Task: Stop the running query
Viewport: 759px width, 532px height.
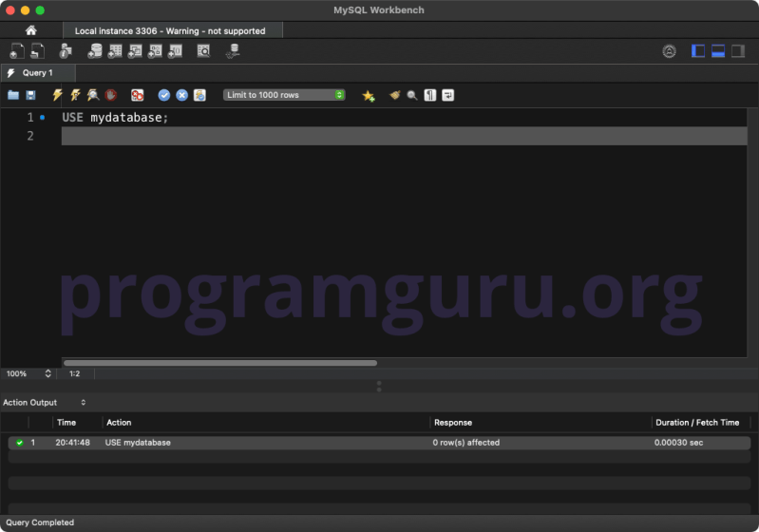Action: (x=111, y=95)
